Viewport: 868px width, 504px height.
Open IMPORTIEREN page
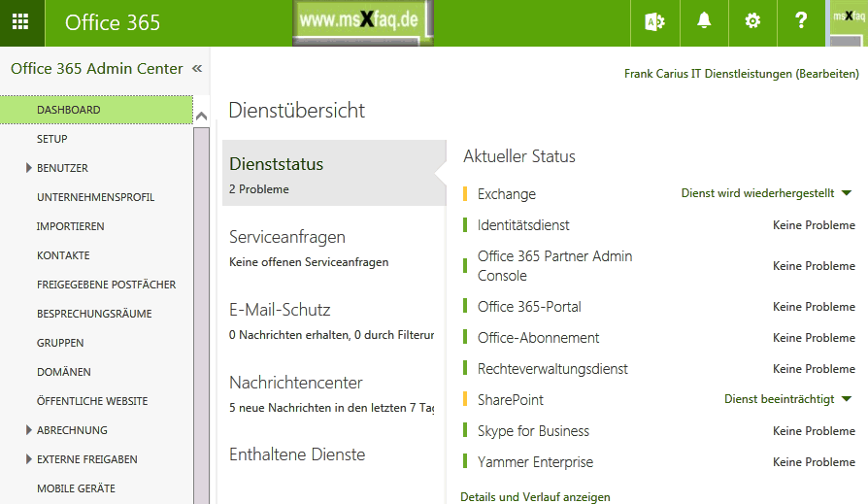pyautogui.click(x=70, y=226)
